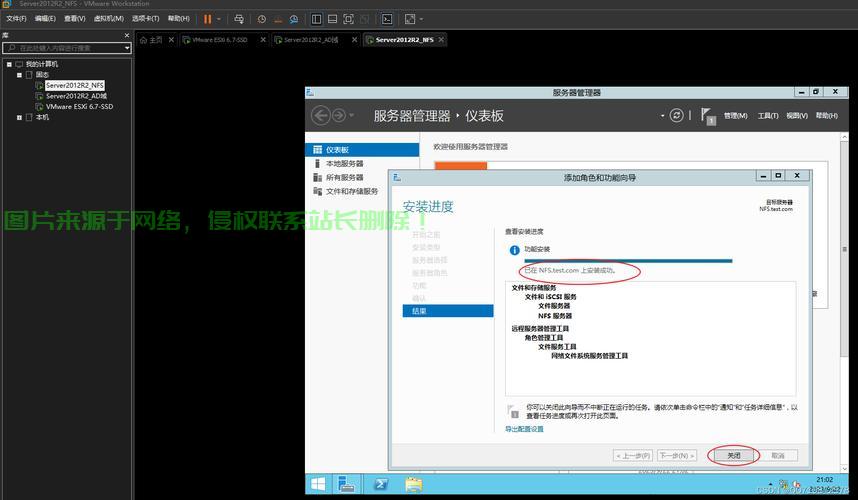Open the 编辑(E) menu in VMware

(x=45, y=19)
